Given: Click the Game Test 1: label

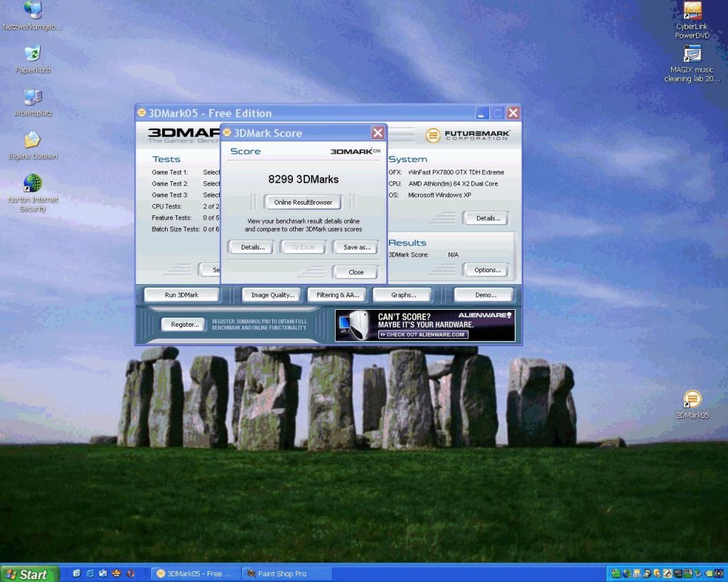Looking at the screenshot, I should tap(169, 172).
